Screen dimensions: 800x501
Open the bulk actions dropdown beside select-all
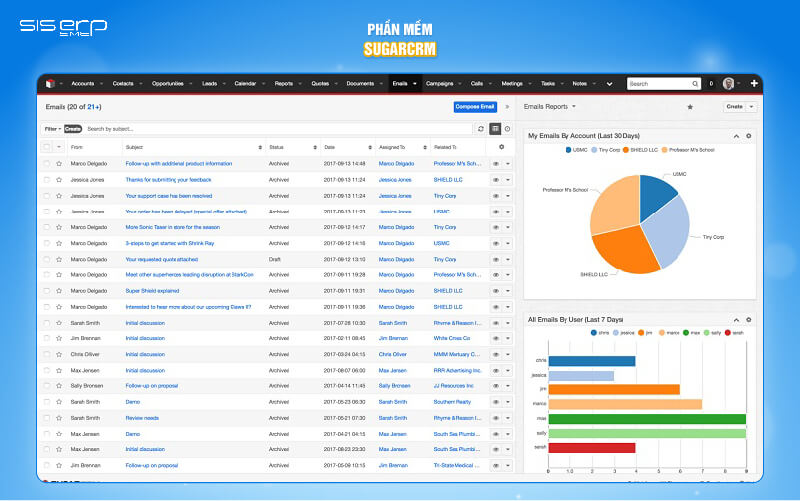59,147
